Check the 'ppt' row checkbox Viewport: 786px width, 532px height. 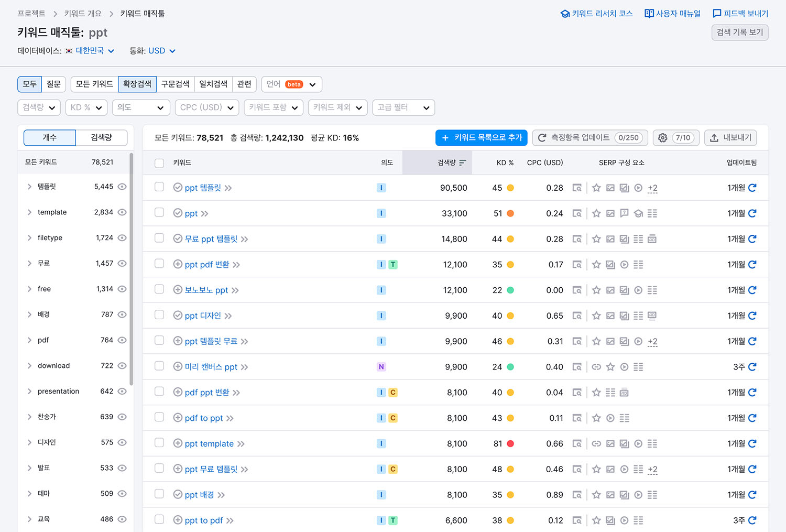click(159, 213)
